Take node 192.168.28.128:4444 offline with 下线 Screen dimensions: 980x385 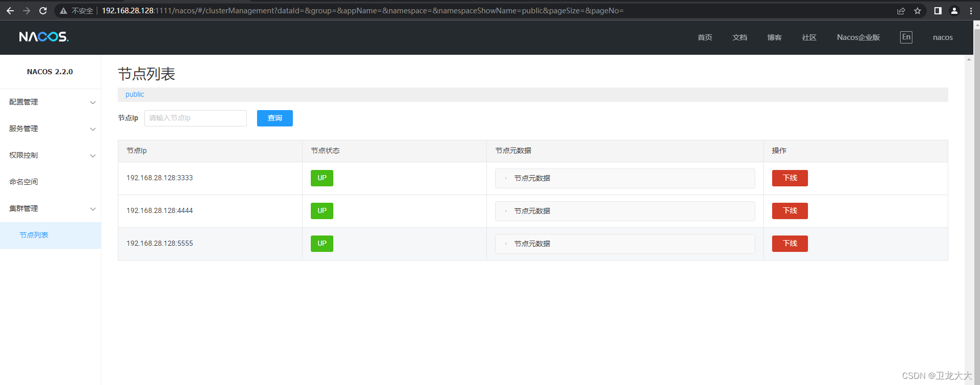[790, 211]
